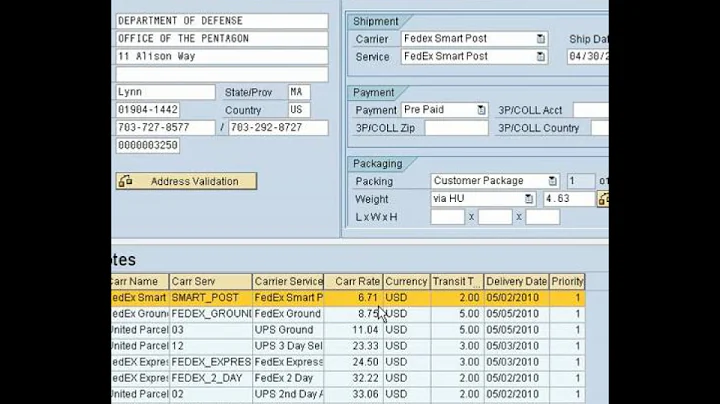Click the empty address line below Alison Way

coord(222,74)
